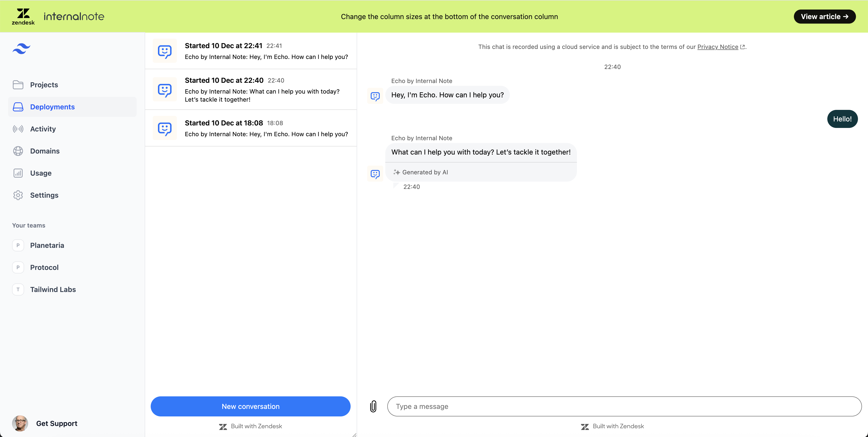Viewport: 868px width, 437px height.
Task: Click the Domains globe icon
Action: pyautogui.click(x=18, y=151)
